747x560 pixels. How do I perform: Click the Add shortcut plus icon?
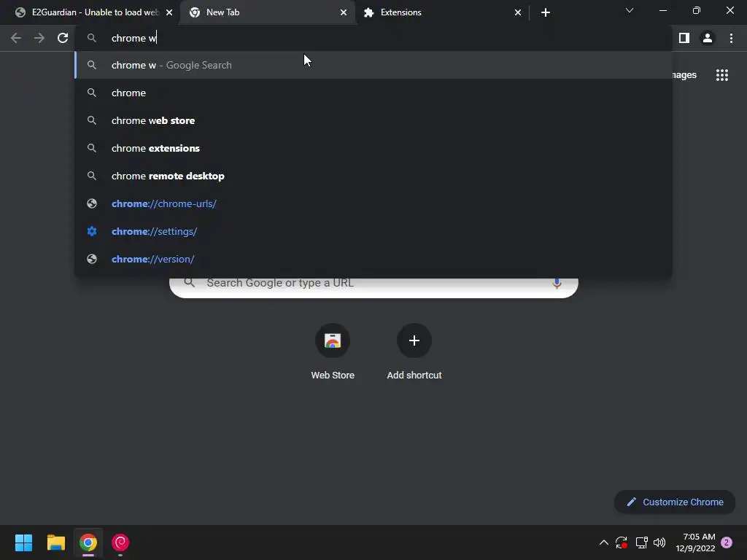(x=414, y=341)
